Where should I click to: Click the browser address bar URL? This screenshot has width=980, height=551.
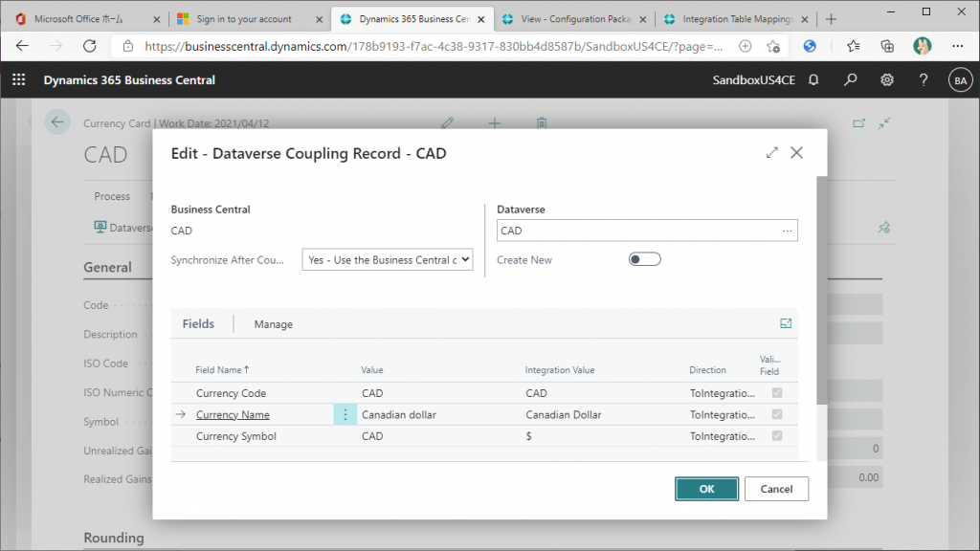coord(434,46)
